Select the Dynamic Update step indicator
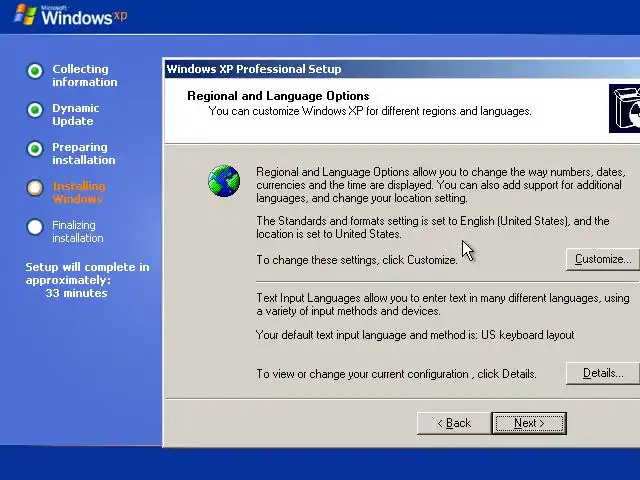 [x=35, y=110]
